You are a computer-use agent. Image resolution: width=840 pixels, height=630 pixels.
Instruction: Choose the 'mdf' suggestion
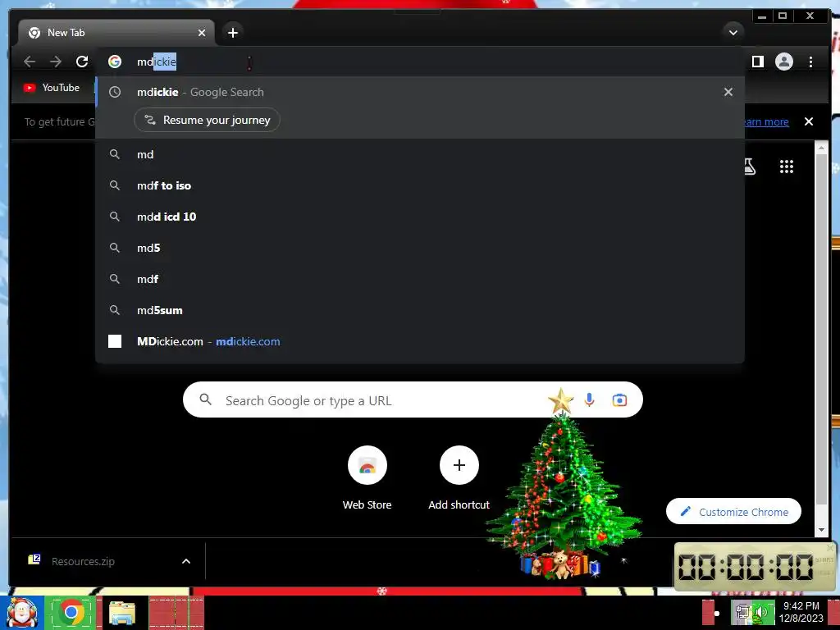(420, 279)
